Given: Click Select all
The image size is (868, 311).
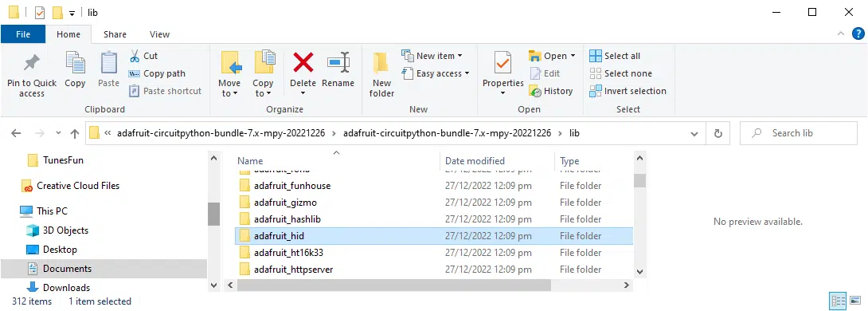Looking at the screenshot, I should 615,56.
